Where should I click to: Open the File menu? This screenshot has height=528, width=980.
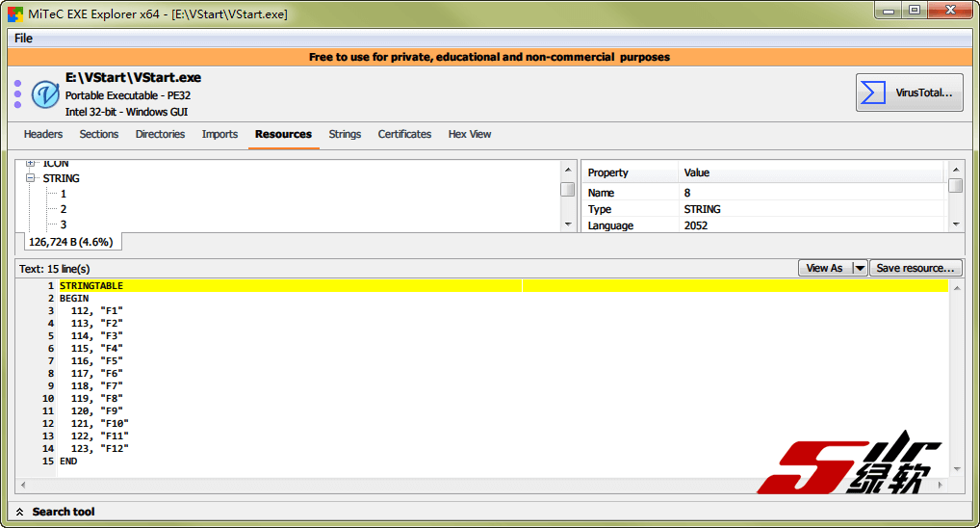click(23, 39)
